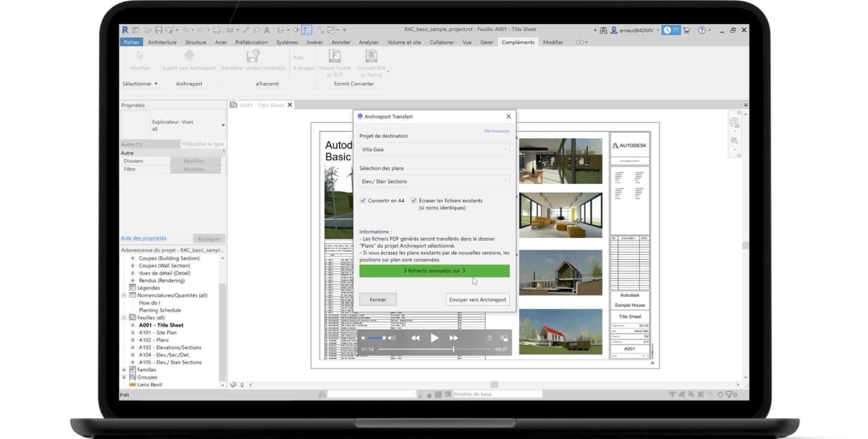Click the Save floppy disk icon
This screenshot has height=439, width=868.
159,30
